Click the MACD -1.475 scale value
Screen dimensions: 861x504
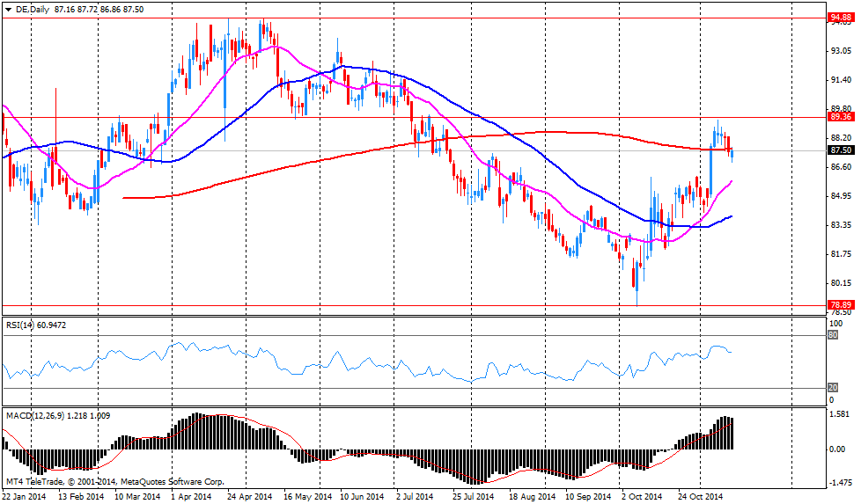[840, 482]
